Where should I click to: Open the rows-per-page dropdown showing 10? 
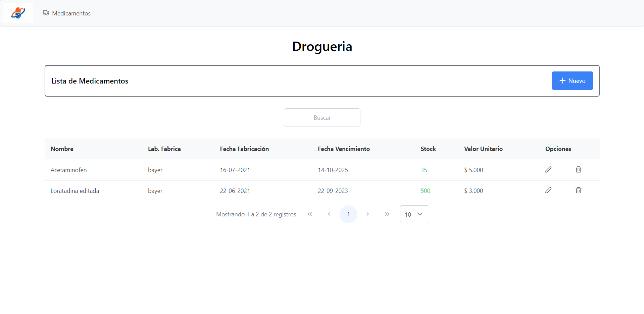pos(414,214)
